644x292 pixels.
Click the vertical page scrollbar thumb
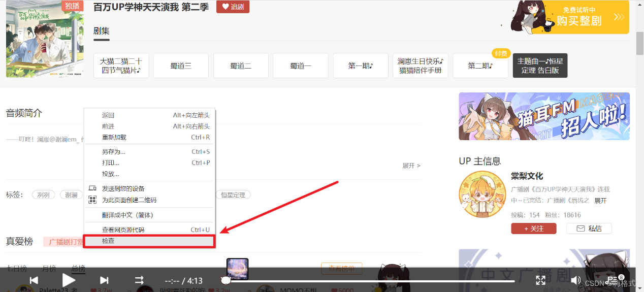[639, 44]
